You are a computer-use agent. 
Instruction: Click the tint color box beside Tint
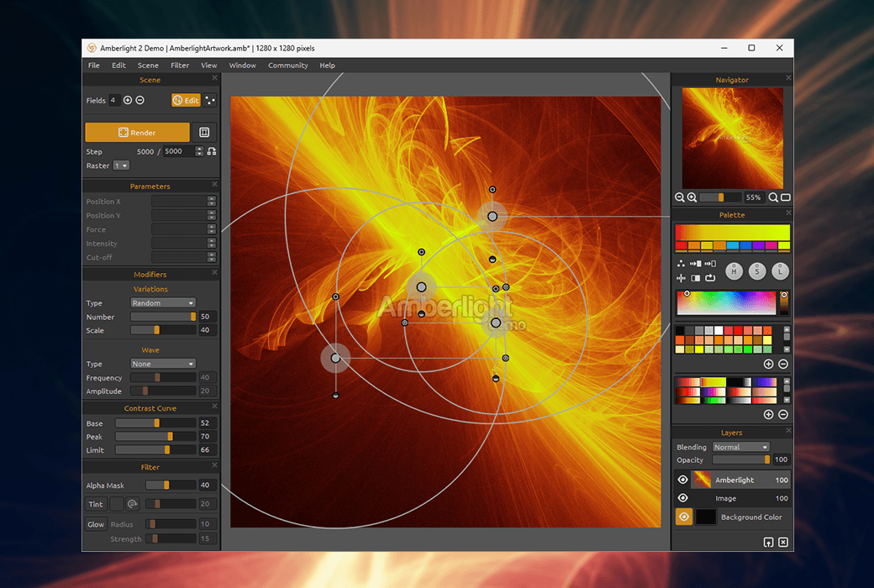tap(116, 504)
